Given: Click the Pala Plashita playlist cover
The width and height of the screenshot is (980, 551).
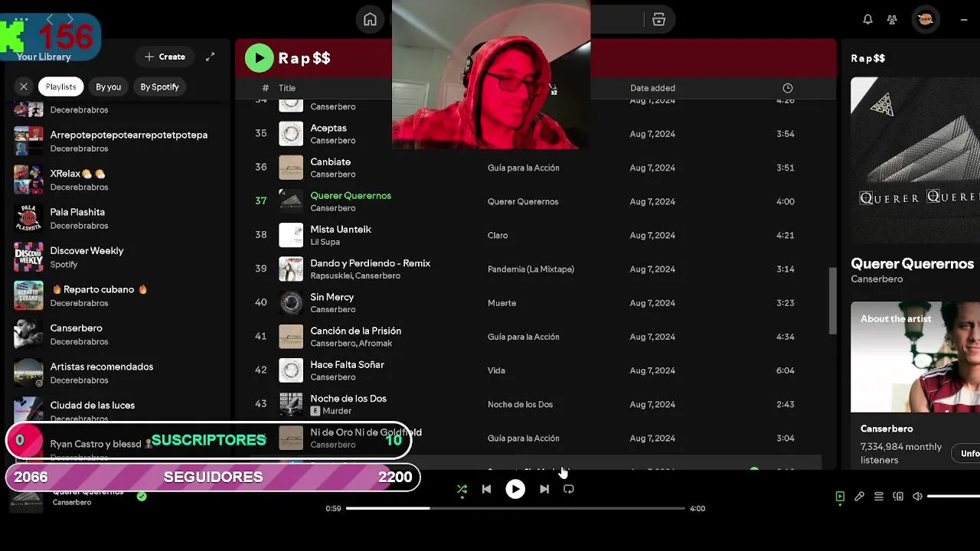Looking at the screenshot, I should point(28,218).
